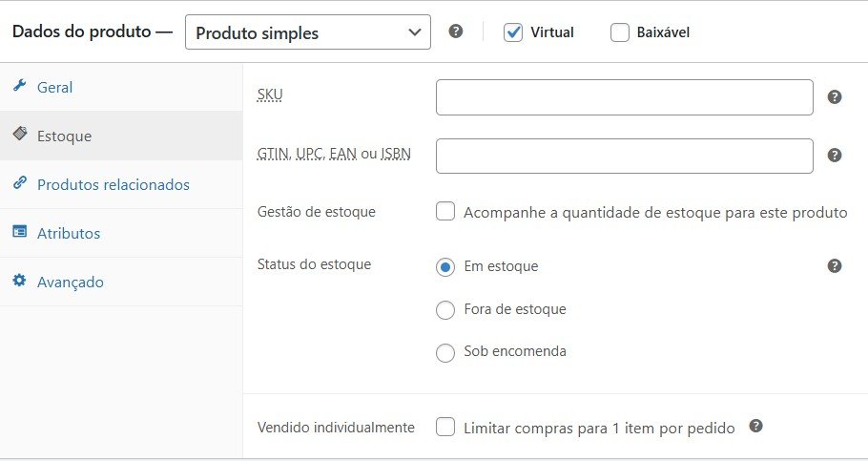Focus the GTIN, UPC, EAN or ISBN field
The image size is (868, 461).
624,156
